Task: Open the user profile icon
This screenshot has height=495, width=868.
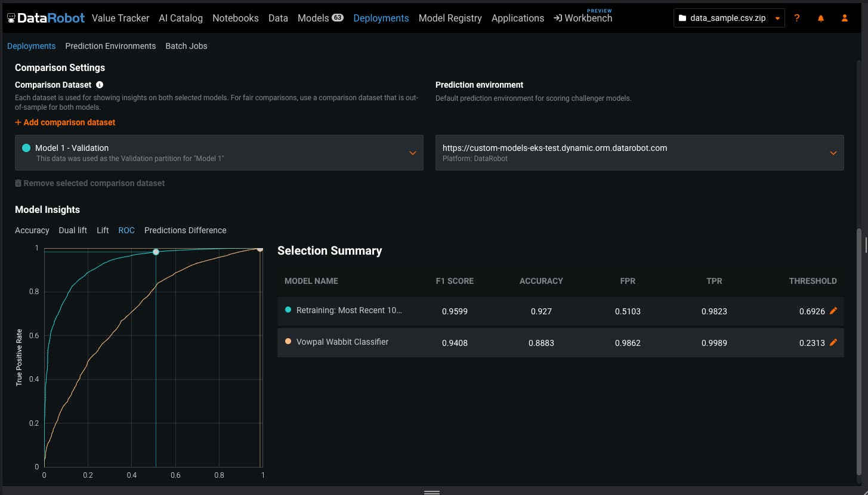Action: click(x=844, y=18)
